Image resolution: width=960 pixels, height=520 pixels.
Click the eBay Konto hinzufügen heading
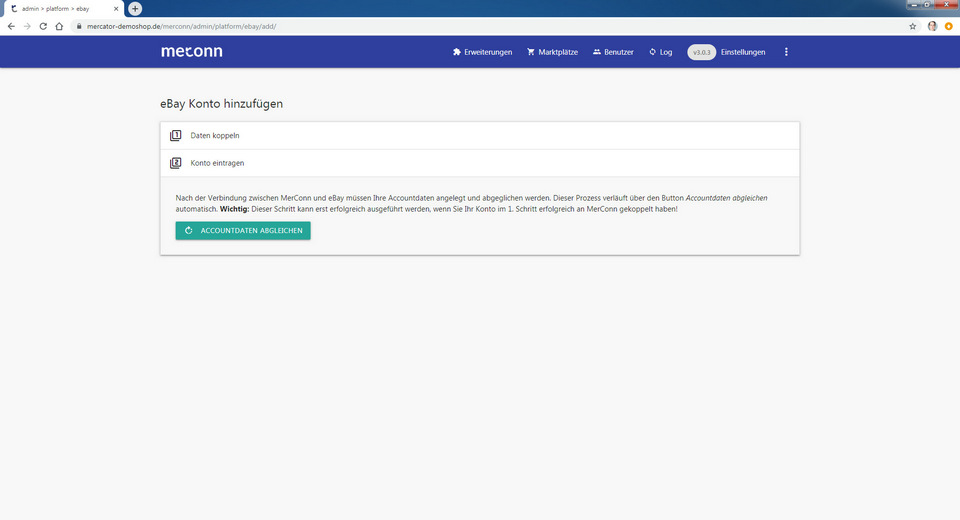pyautogui.click(x=222, y=104)
